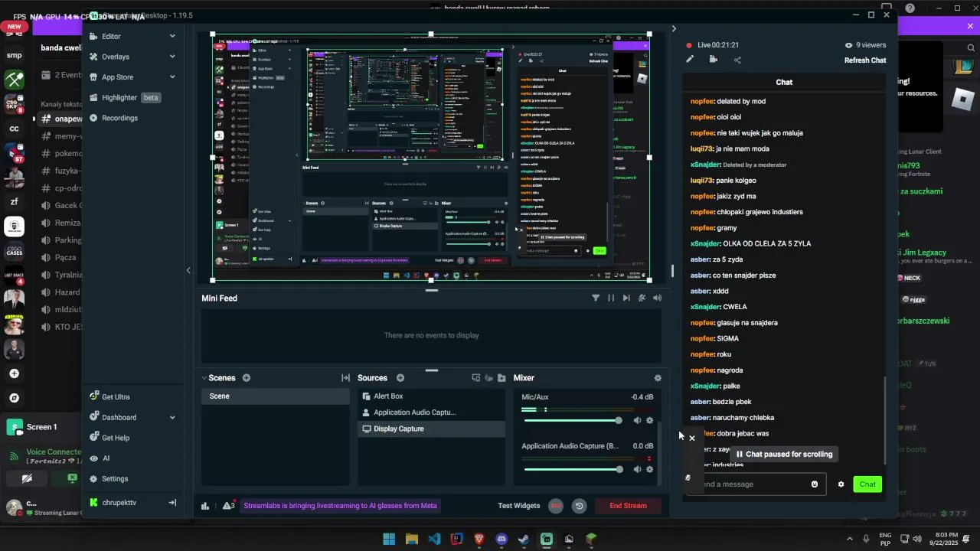Add a source folder
Image resolution: width=980 pixels, height=551 pixels.
(x=501, y=378)
